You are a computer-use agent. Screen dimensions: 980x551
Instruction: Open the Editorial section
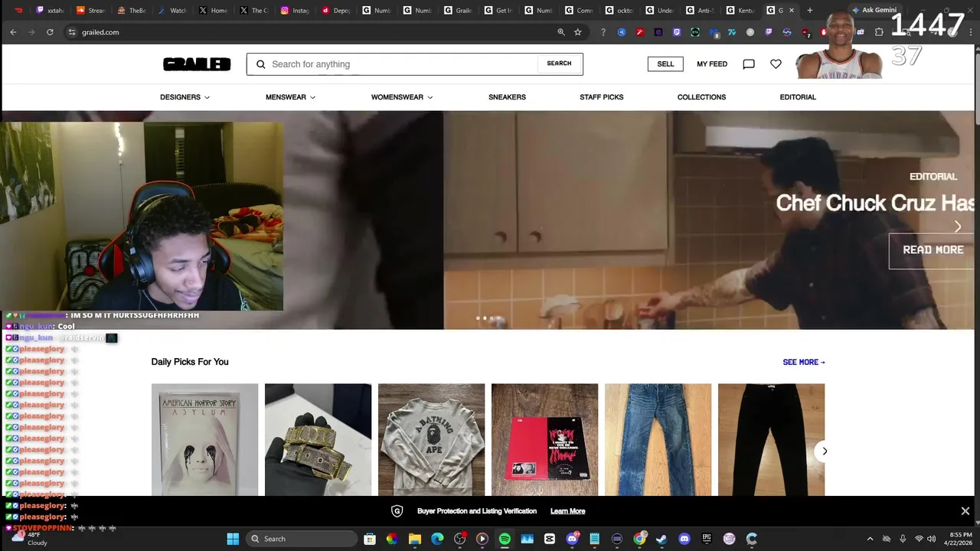click(798, 97)
